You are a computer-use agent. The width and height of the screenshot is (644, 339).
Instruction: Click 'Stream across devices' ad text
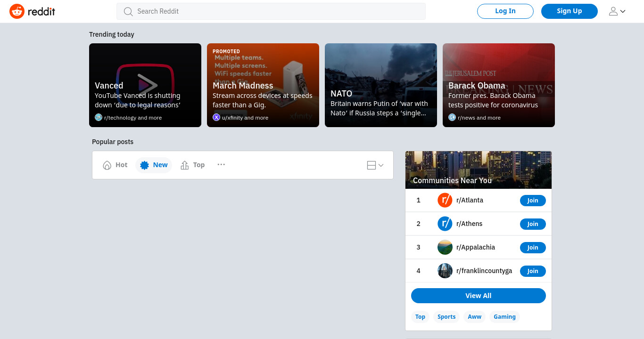point(263,100)
